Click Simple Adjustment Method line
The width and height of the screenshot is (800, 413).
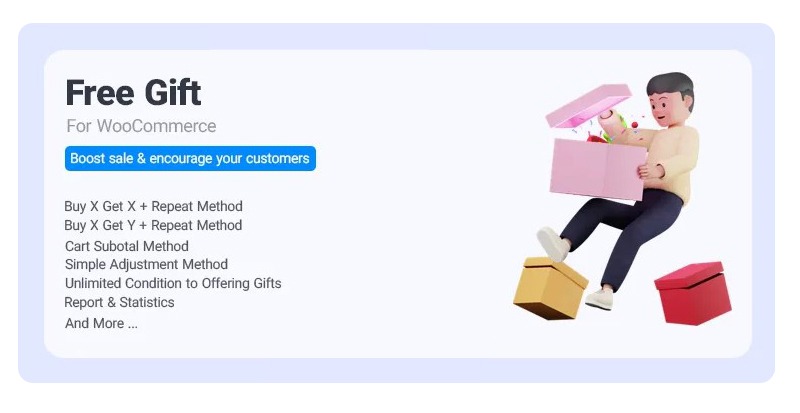pos(146,264)
